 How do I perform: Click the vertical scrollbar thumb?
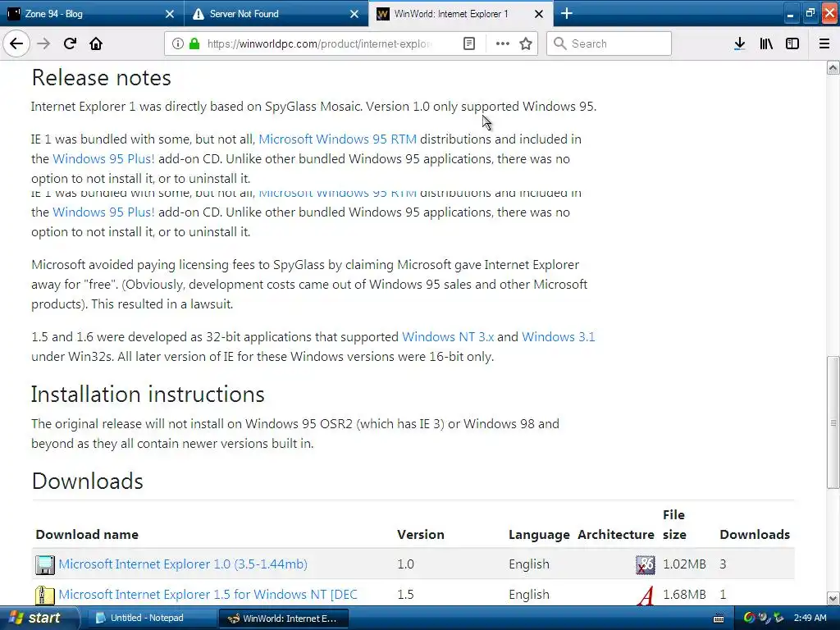[x=833, y=422]
